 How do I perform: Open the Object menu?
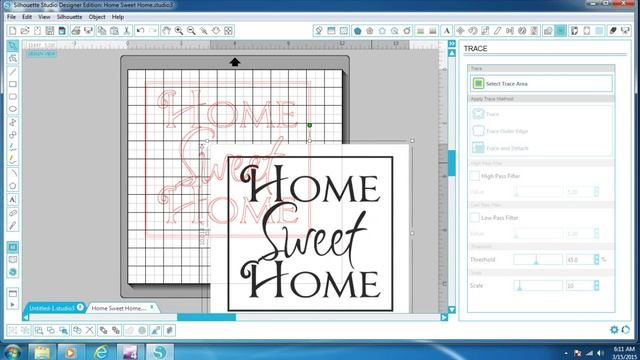click(x=97, y=17)
